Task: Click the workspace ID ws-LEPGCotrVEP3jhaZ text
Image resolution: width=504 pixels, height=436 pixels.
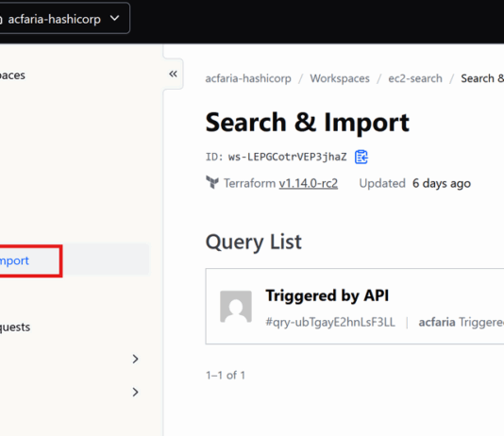Action: coord(287,157)
